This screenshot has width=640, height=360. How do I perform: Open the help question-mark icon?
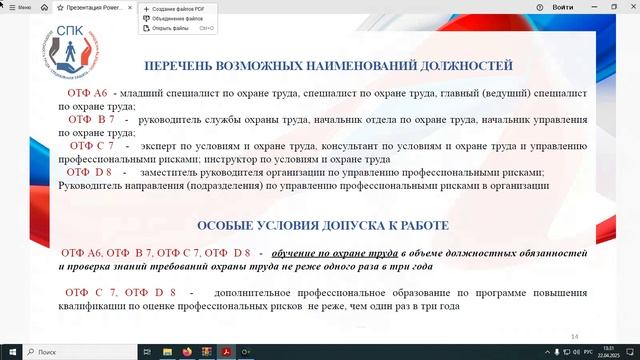click(540, 7)
